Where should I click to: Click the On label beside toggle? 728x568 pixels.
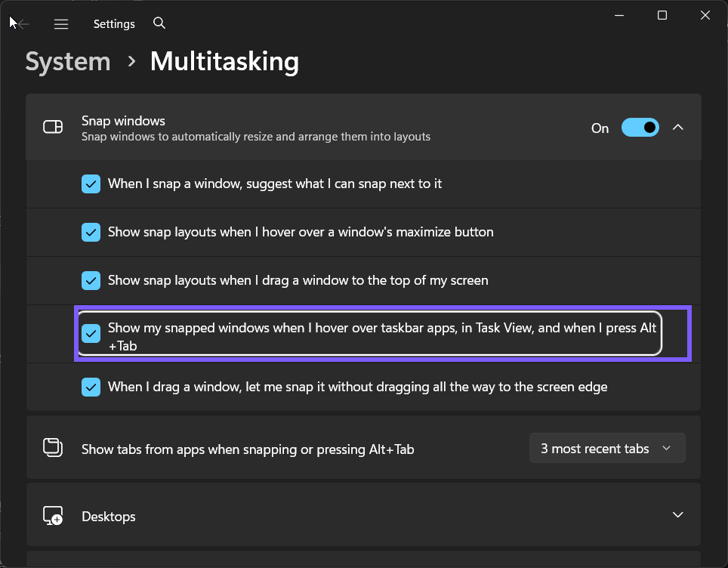(x=600, y=128)
